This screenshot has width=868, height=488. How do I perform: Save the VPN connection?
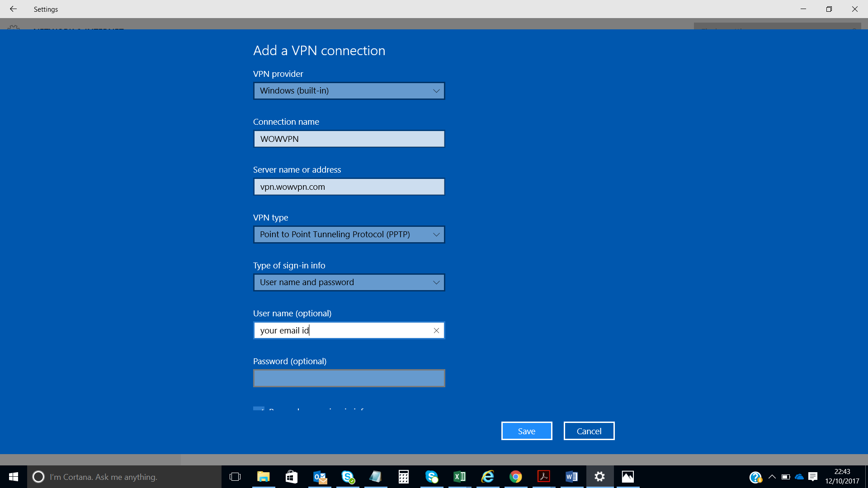[x=527, y=431]
